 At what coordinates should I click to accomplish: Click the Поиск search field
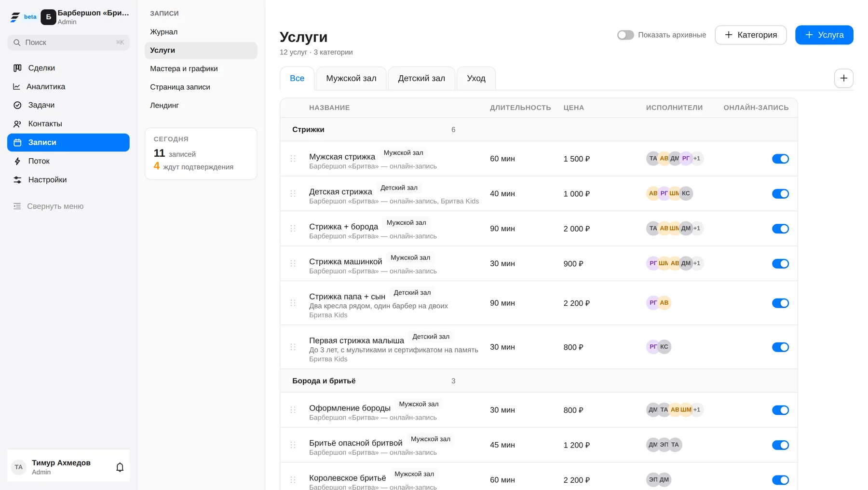click(68, 42)
